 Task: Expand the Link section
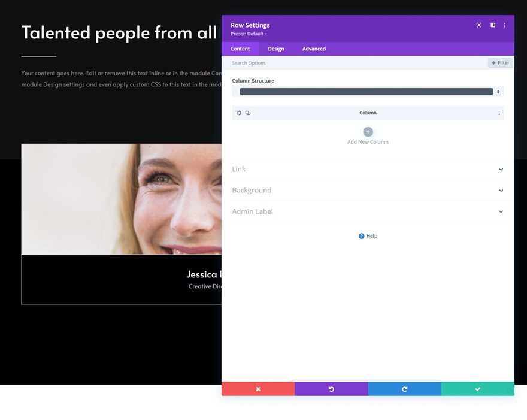point(368,169)
